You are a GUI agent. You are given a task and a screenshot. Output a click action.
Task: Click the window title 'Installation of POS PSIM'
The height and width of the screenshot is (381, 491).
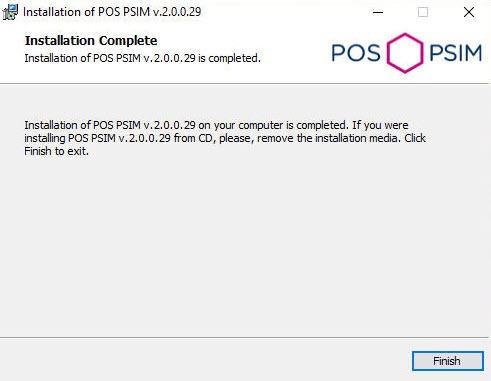(x=86, y=12)
